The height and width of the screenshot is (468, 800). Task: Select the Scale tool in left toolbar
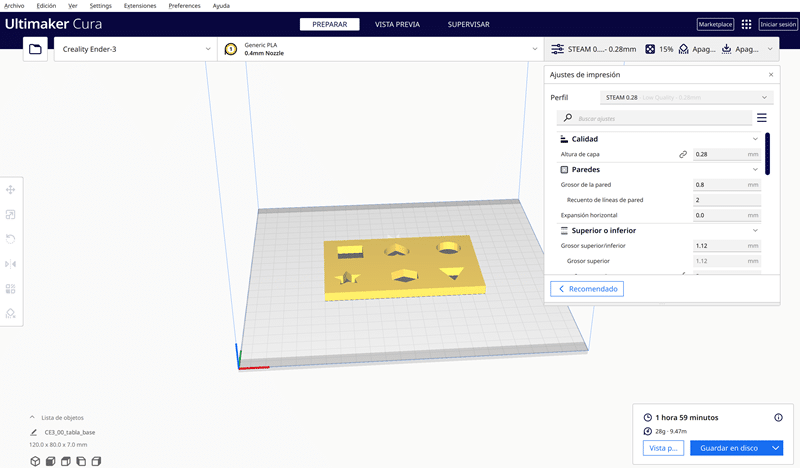tap(11, 215)
